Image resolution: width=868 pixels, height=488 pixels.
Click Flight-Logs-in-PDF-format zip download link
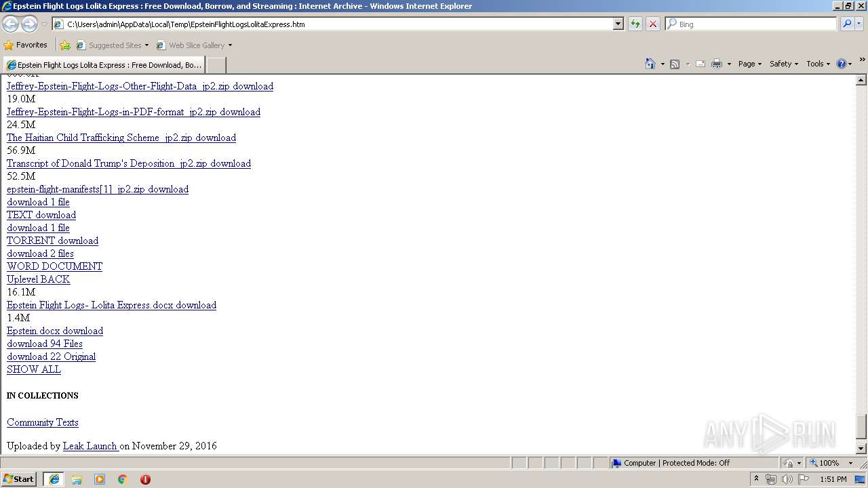134,112
